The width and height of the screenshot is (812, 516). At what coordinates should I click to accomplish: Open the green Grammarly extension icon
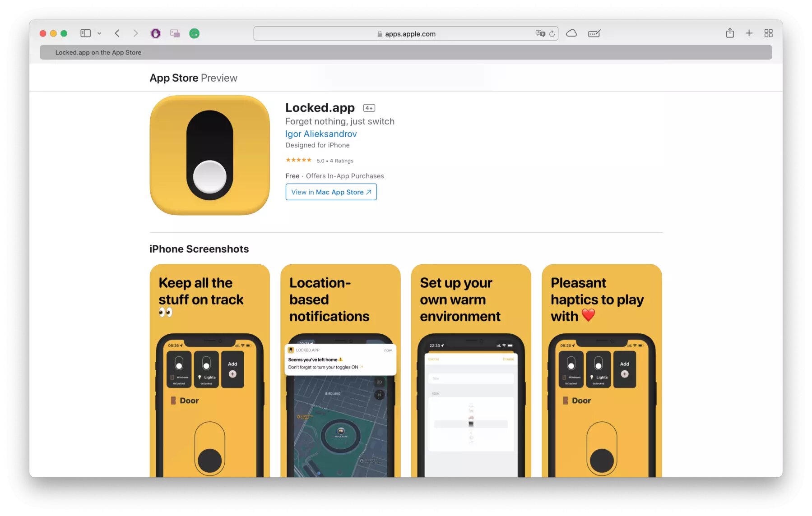(x=194, y=33)
